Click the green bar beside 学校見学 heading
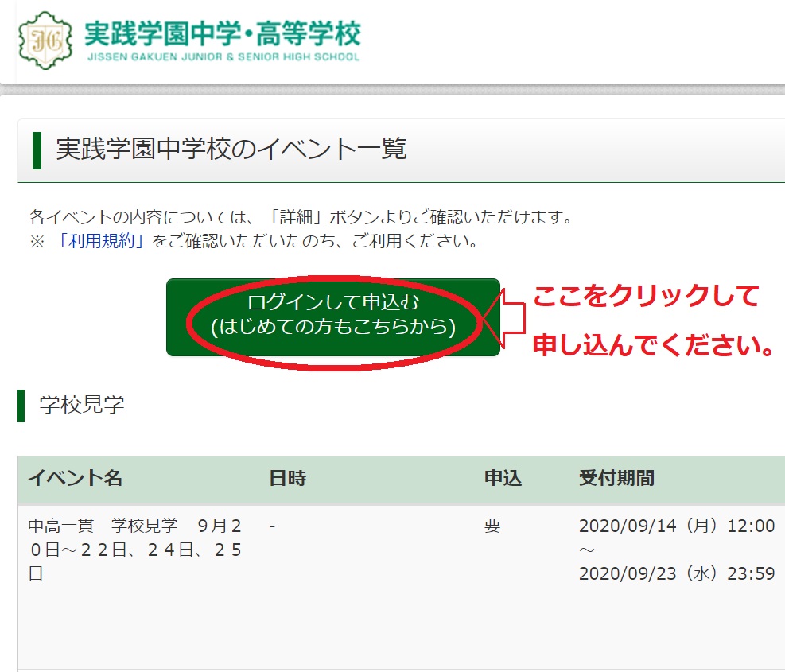 (x=21, y=406)
